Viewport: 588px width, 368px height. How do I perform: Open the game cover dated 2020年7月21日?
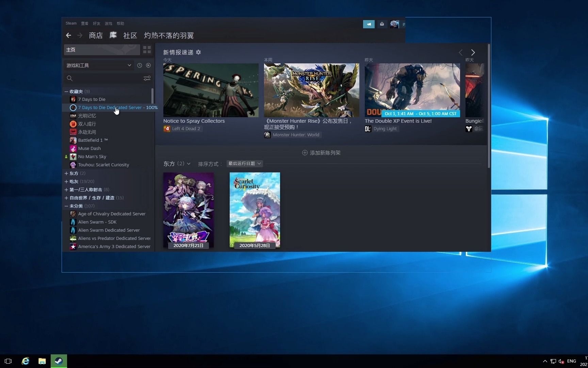click(x=189, y=210)
